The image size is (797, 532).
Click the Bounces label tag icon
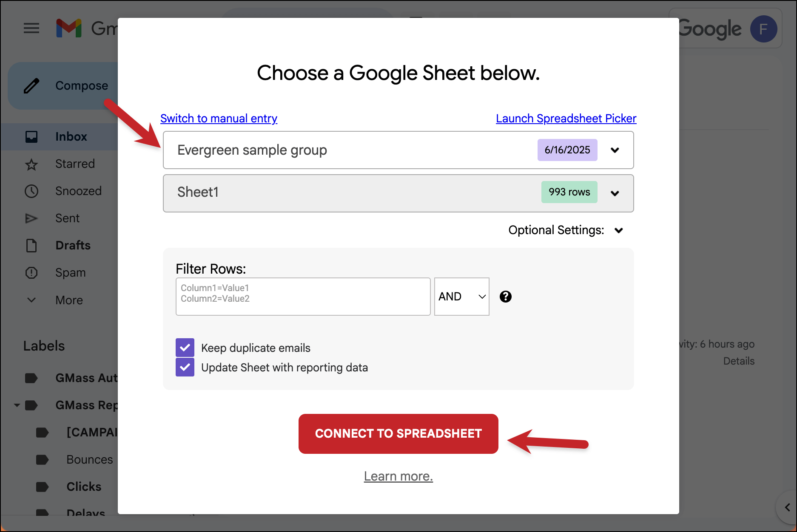click(x=43, y=460)
